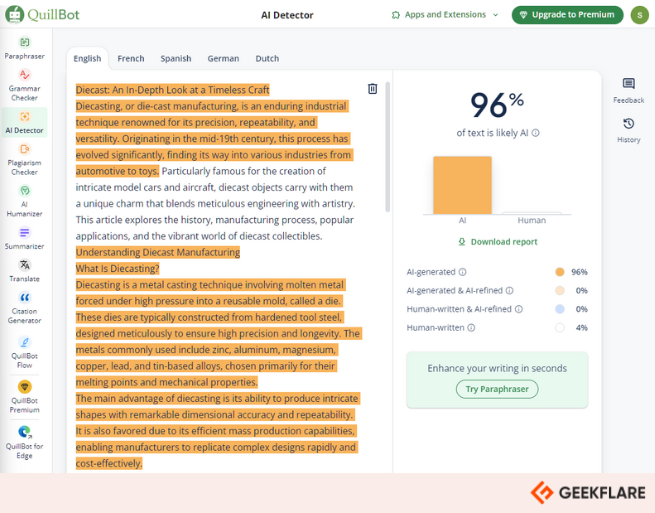Click the heading 'Understanding Diecast Manufacturing'
655x513 pixels.
(x=158, y=252)
